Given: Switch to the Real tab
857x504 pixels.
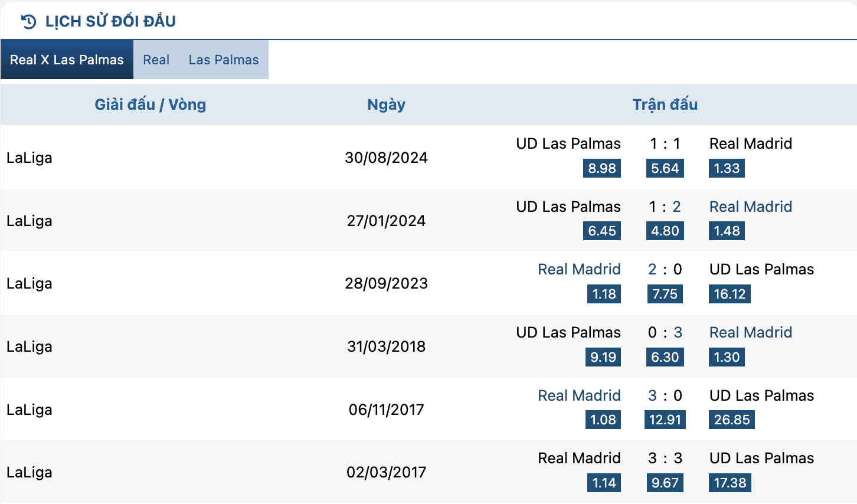Looking at the screenshot, I should (156, 60).
